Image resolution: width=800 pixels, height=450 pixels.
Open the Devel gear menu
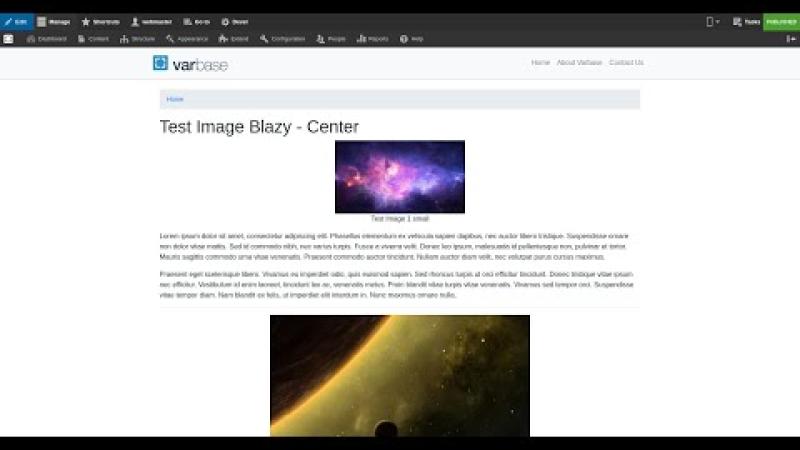tap(235, 22)
